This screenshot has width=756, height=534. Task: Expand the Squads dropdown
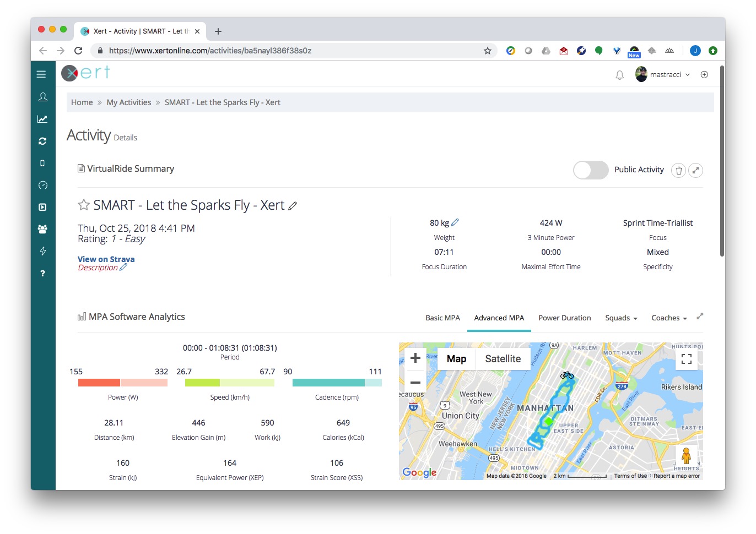621,318
